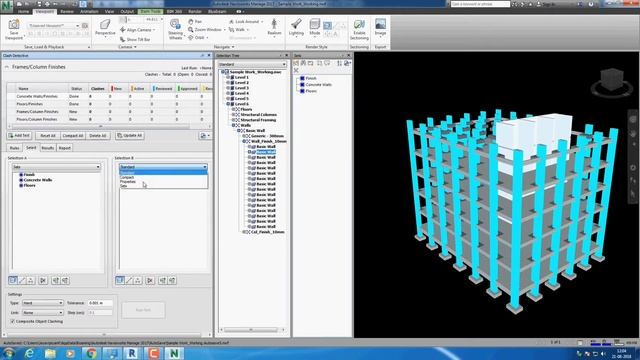
Task: Open the clash Type dropdown
Action: [42, 303]
